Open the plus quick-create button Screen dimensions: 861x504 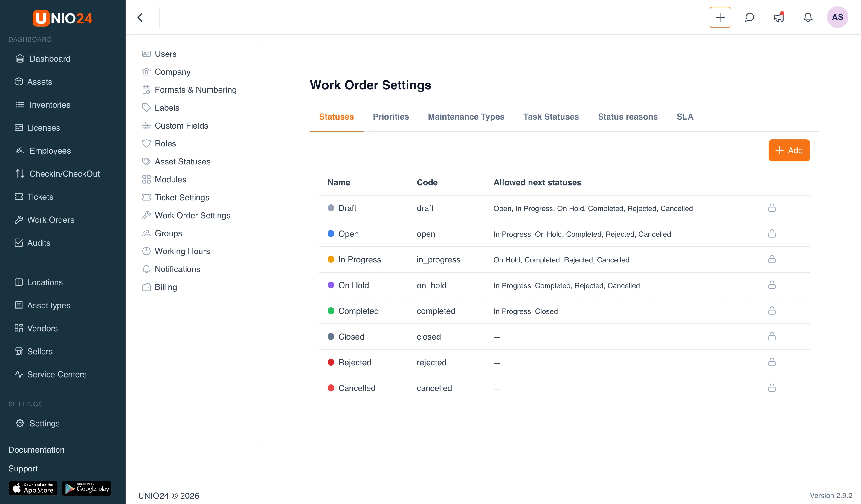(x=720, y=17)
